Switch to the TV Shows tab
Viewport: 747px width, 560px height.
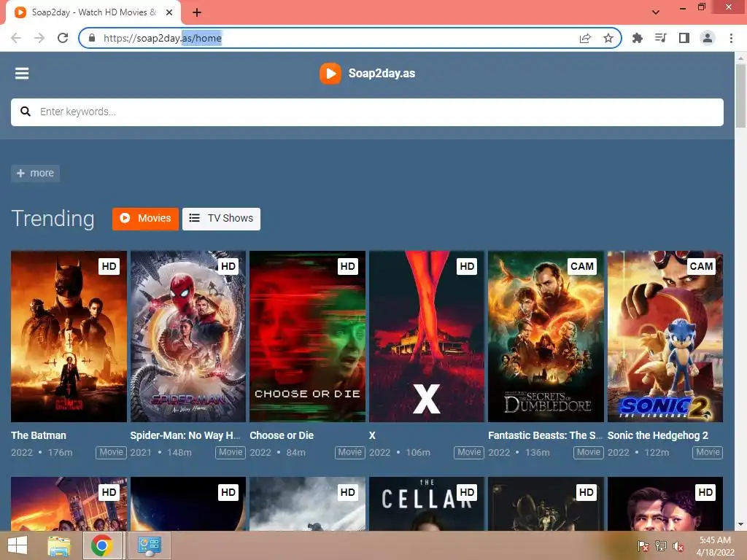(221, 219)
